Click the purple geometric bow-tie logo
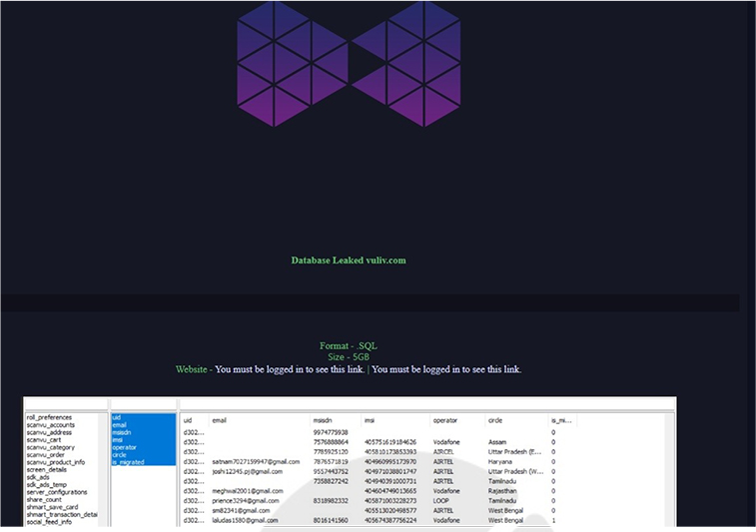This screenshot has width=756, height=532. tap(349, 64)
